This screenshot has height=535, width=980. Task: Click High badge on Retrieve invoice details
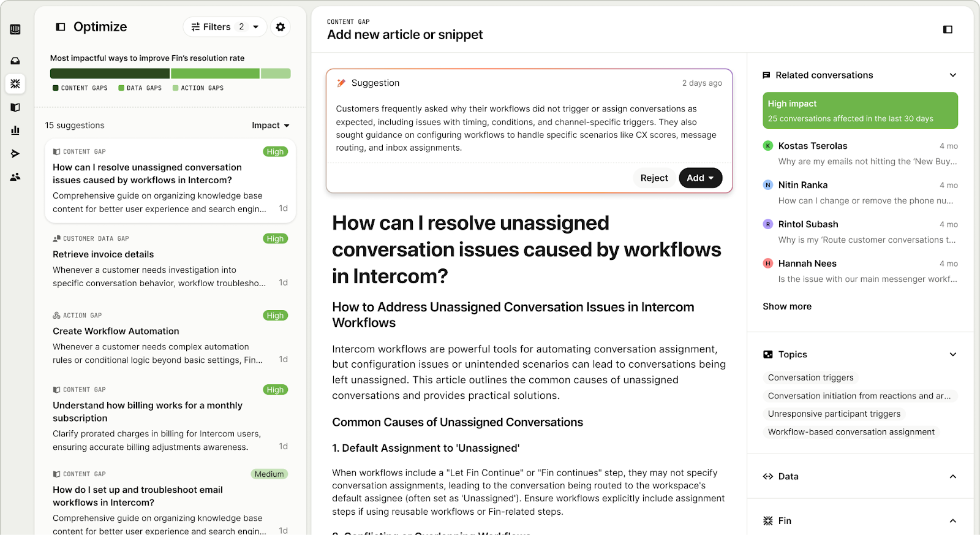pyautogui.click(x=276, y=239)
